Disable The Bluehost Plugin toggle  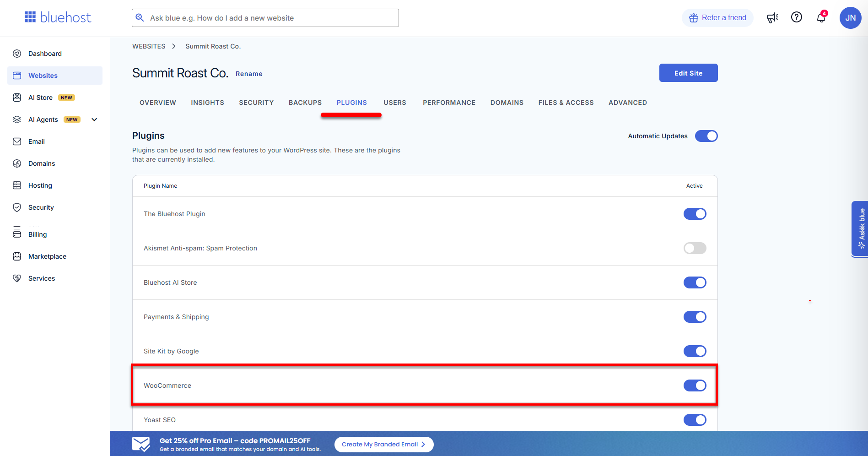tap(695, 214)
